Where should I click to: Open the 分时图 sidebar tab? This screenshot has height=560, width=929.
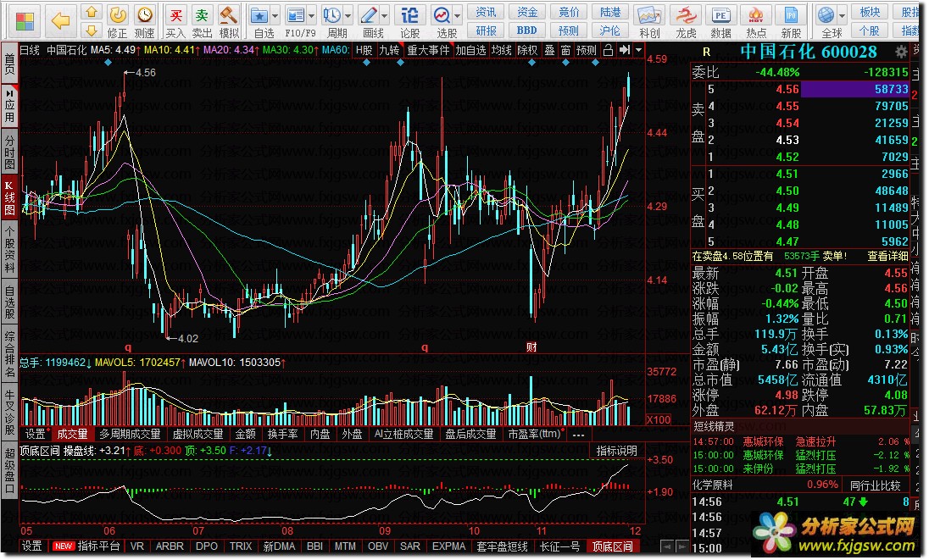[x=9, y=152]
